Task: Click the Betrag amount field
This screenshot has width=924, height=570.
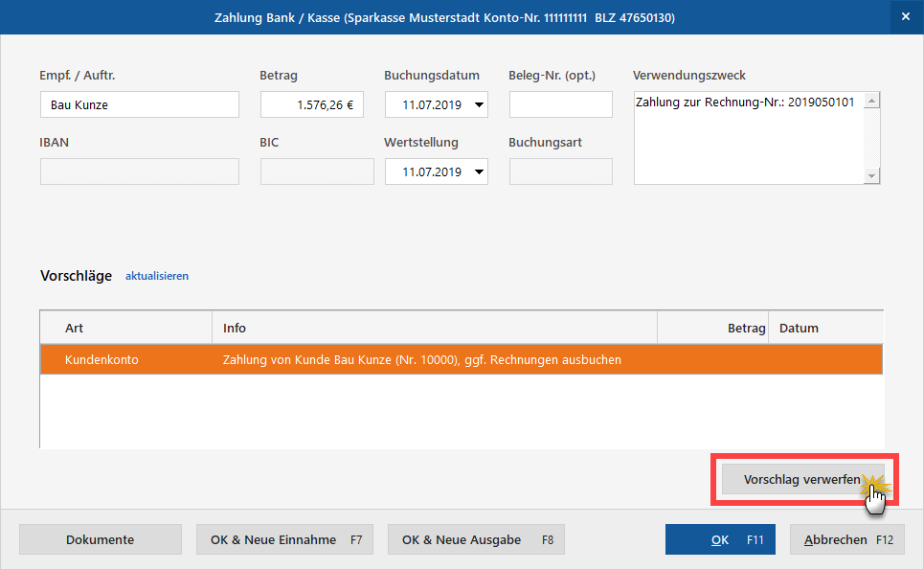Action: click(311, 104)
